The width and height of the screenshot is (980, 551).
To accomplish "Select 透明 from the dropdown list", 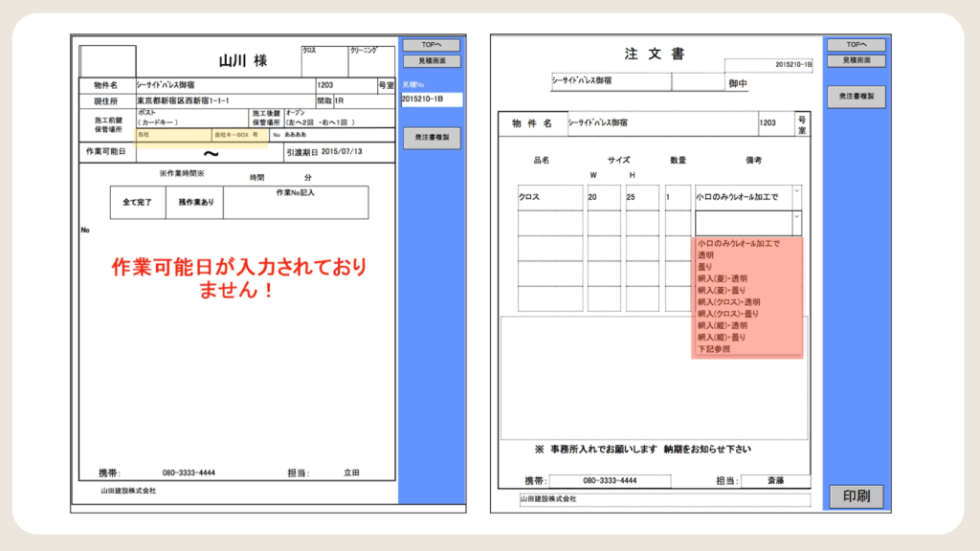I will (x=706, y=255).
